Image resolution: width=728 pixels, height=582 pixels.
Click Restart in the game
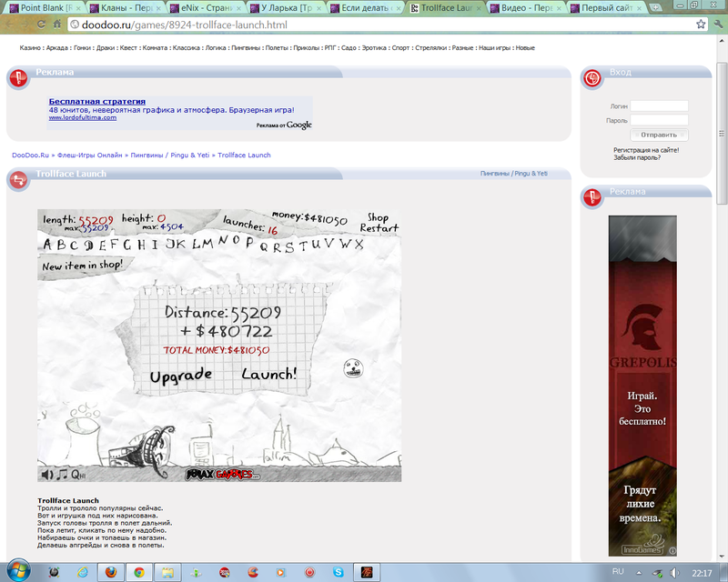coord(379,228)
